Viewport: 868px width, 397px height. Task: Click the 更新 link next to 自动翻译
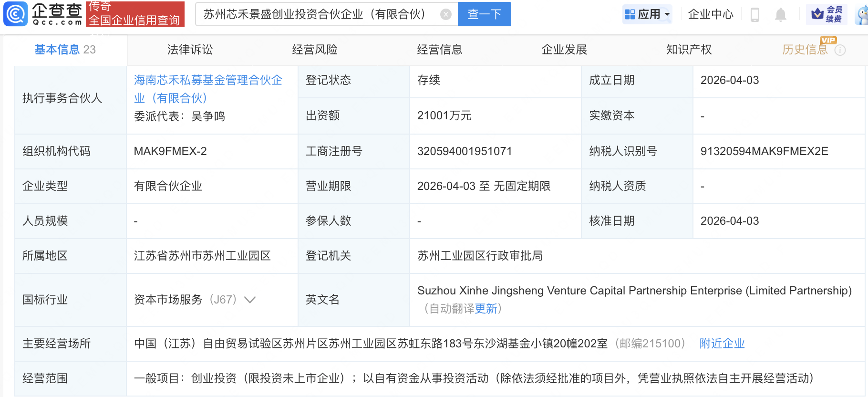coord(486,309)
